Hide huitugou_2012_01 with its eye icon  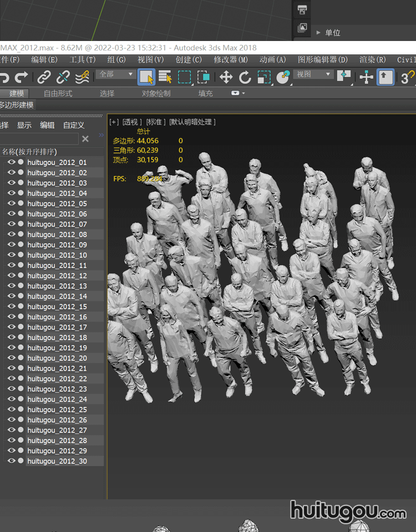point(11,162)
